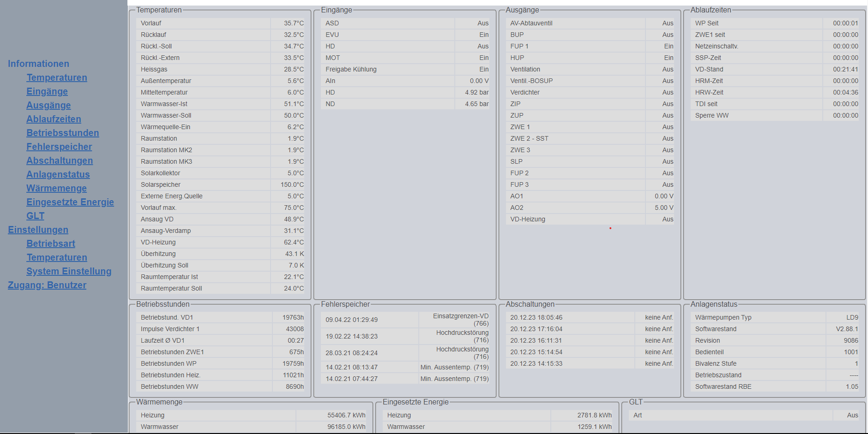Screen dimensions: 868x434
Task: Click the Softwarestand value V2.88.1
Action: point(847,329)
